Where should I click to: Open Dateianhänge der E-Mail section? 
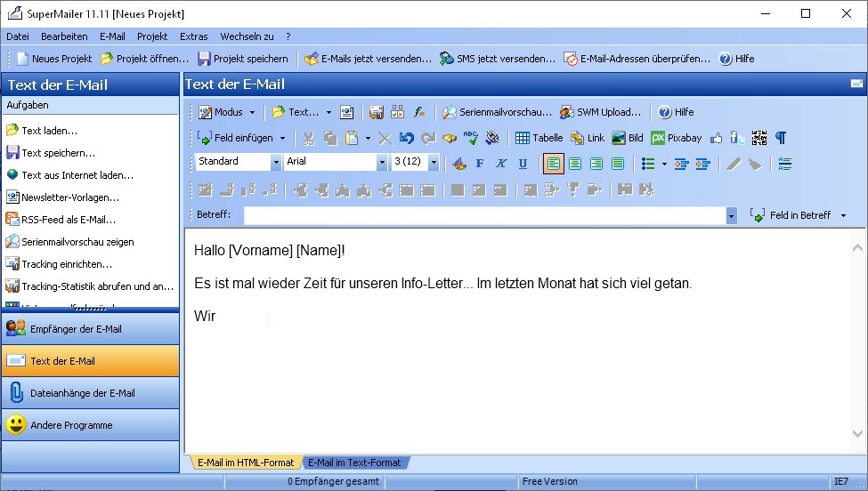(90, 393)
